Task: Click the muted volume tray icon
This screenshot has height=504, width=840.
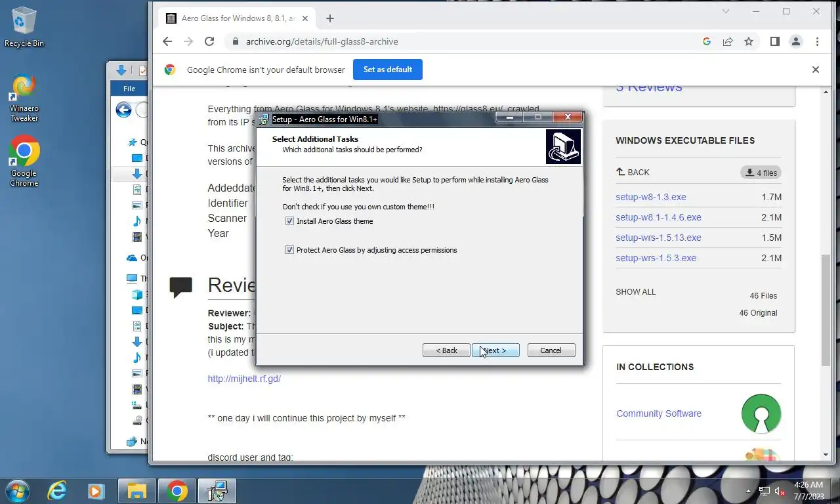Action: point(780,491)
